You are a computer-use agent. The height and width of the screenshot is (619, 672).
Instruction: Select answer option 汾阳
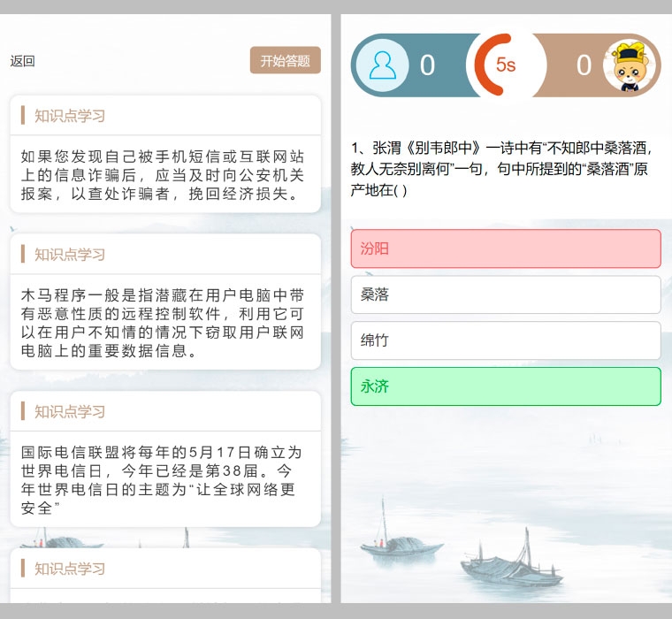tap(506, 248)
